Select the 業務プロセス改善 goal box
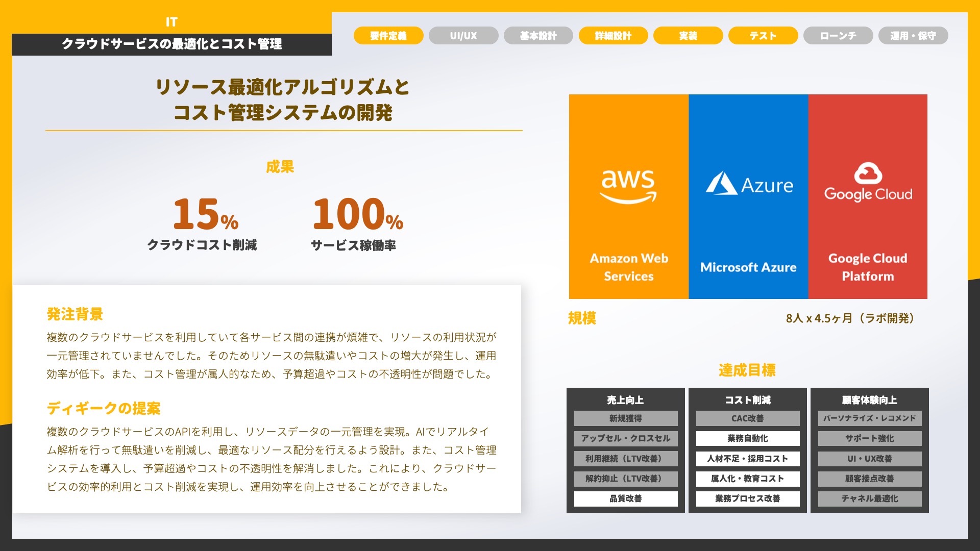The height and width of the screenshot is (551, 980). click(x=748, y=498)
